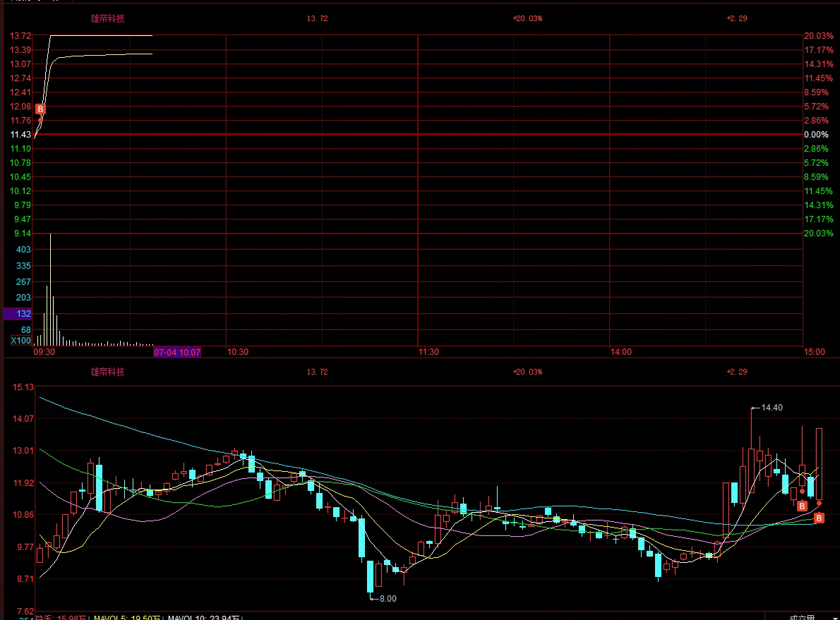Click +20.03% in the daily chart header
Screen dimensions: 840x620
[527, 372]
